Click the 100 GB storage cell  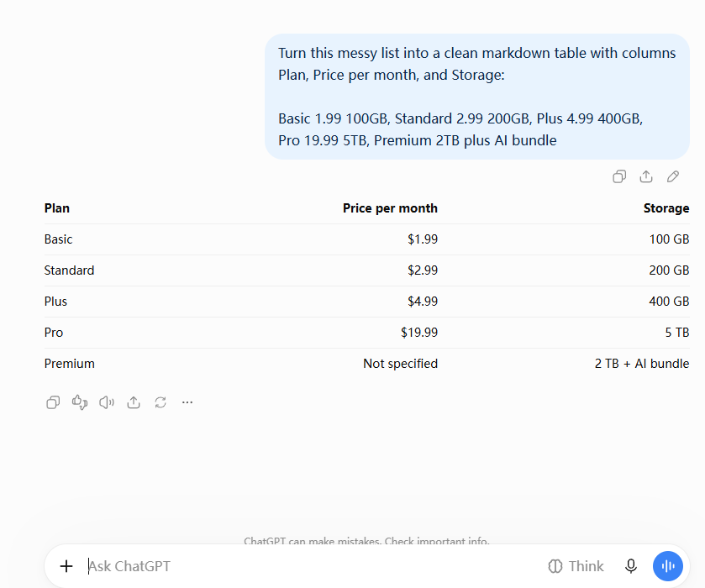669,239
